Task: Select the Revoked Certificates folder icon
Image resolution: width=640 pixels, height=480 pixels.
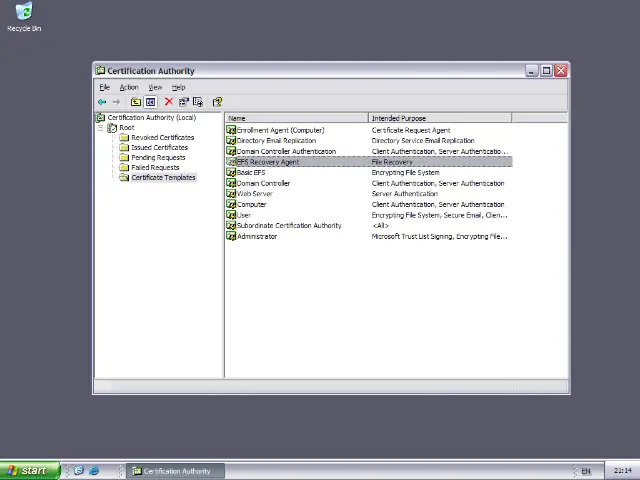Action: pyautogui.click(x=124, y=138)
